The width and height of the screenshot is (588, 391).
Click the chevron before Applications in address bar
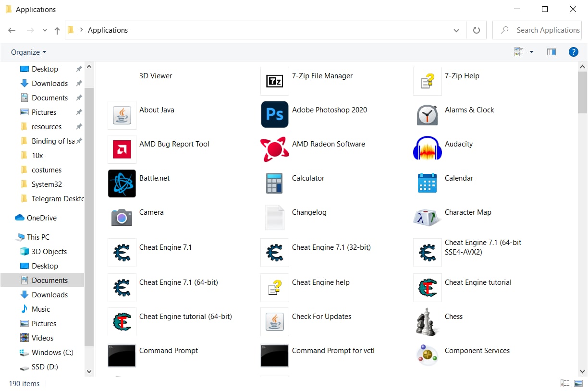(x=82, y=30)
